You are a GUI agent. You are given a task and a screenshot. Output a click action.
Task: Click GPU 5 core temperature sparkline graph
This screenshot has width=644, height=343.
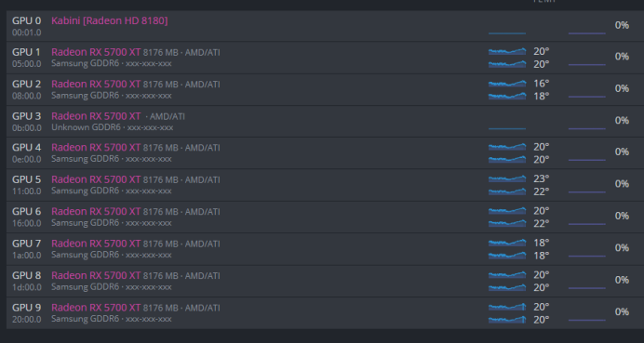[x=507, y=178]
